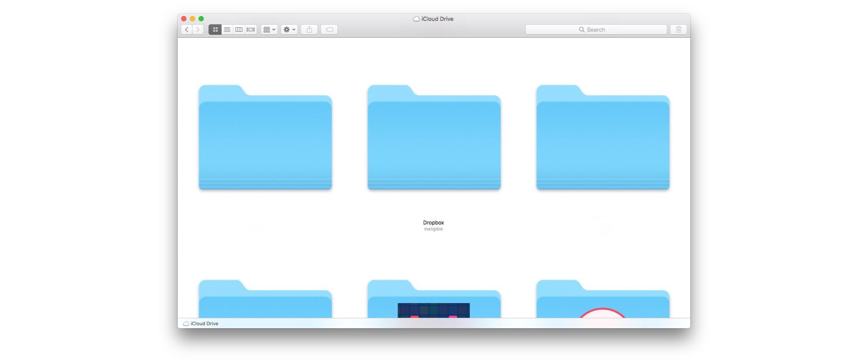The image size is (868, 363).
Task: Switch to list view
Action: coord(227,30)
